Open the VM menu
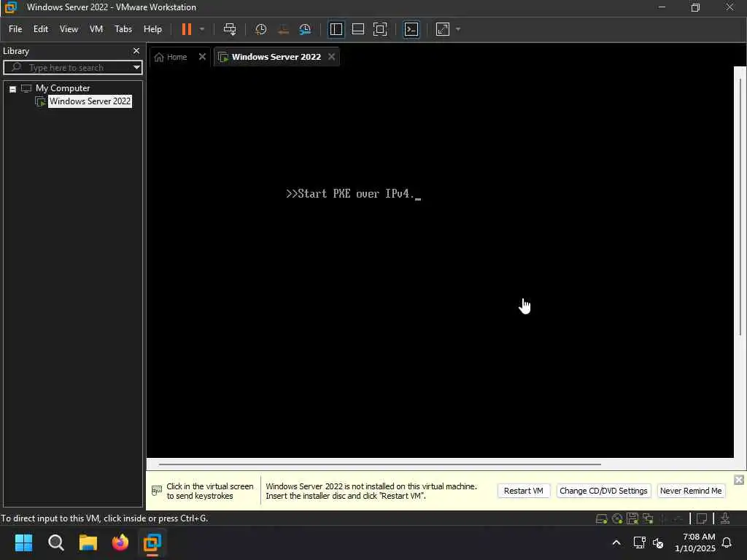 (x=96, y=29)
